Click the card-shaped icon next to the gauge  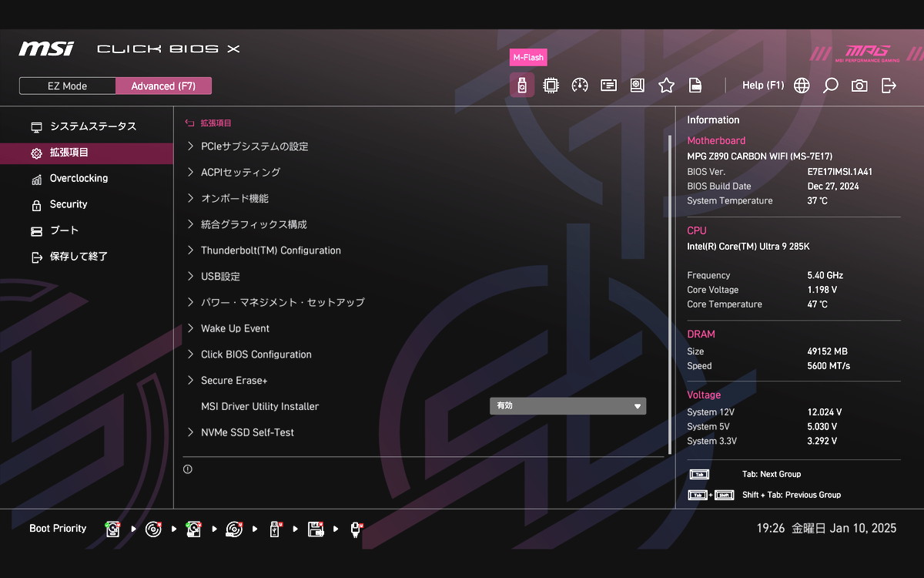click(x=608, y=86)
